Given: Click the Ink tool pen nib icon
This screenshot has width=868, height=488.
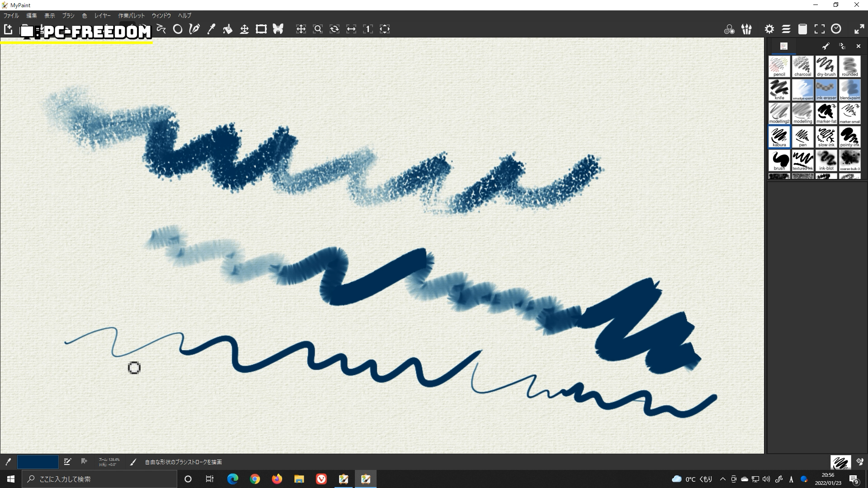Looking at the screenshot, I should click(x=194, y=29).
